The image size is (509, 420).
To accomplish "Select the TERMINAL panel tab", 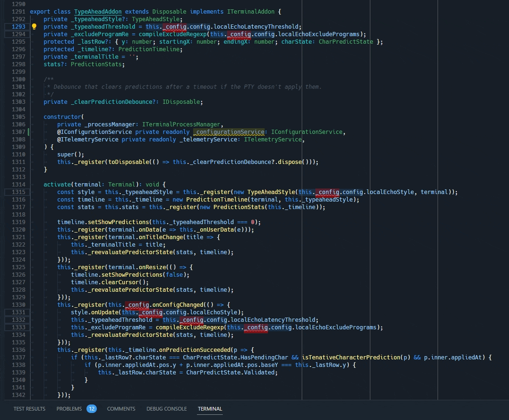I will (x=210, y=409).
